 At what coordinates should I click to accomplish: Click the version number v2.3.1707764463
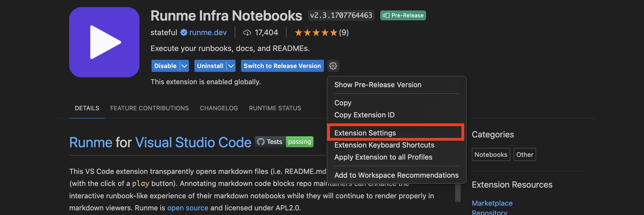pos(341,15)
